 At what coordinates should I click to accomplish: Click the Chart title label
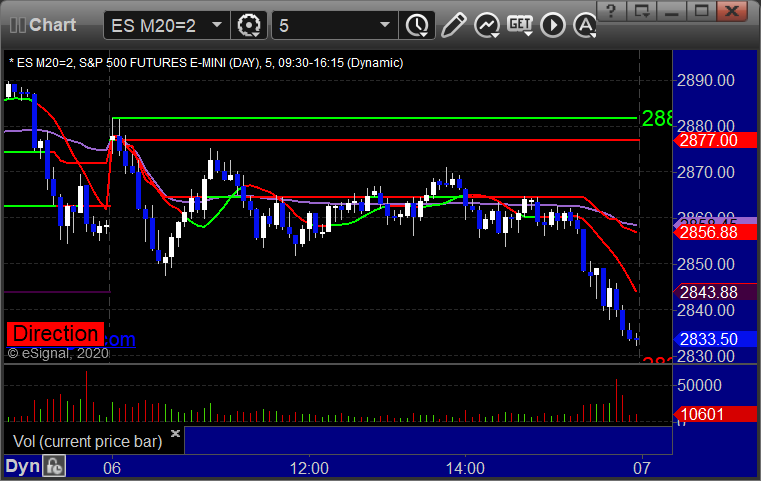pyautogui.click(x=52, y=25)
